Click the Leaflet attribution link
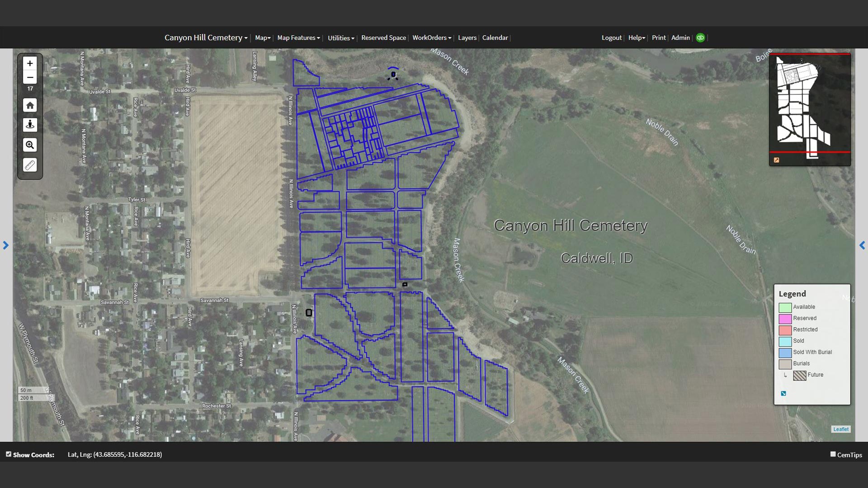868x488 pixels. [841, 429]
